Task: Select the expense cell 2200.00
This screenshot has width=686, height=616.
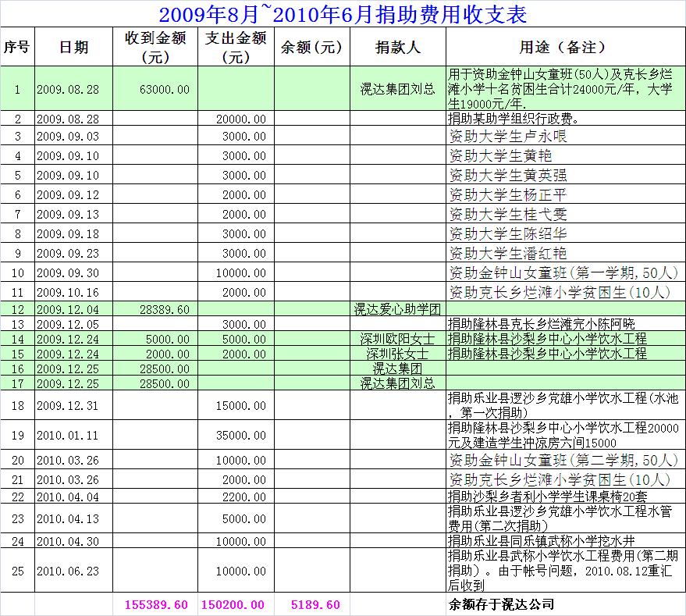Action: click(x=236, y=497)
